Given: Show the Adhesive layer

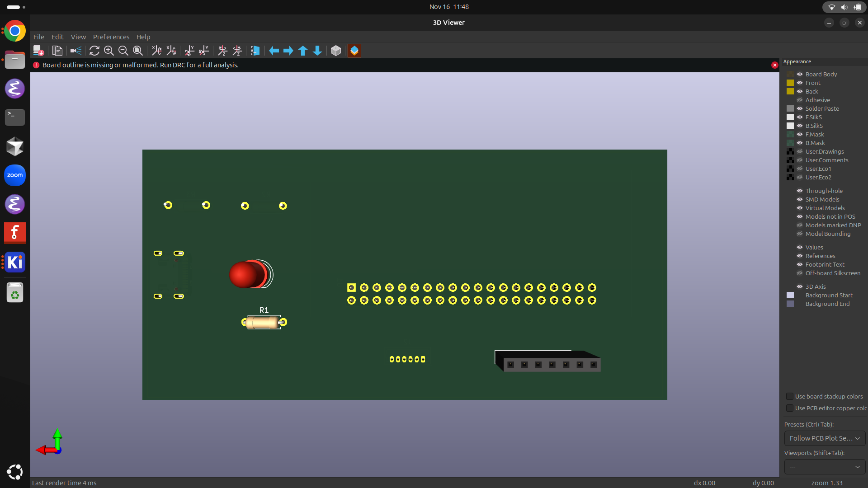Looking at the screenshot, I should pos(800,100).
